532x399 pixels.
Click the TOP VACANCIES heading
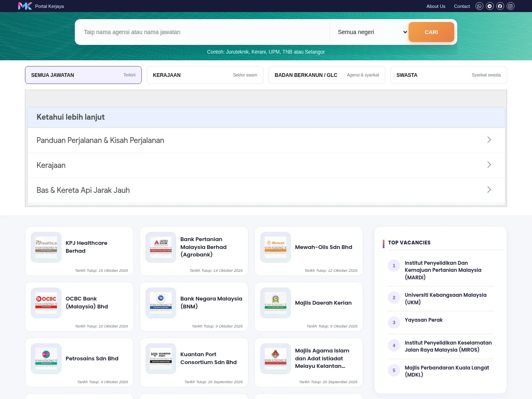(409, 243)
